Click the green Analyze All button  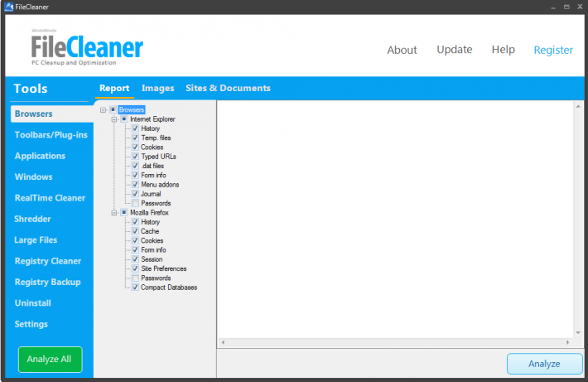point(50,360)
